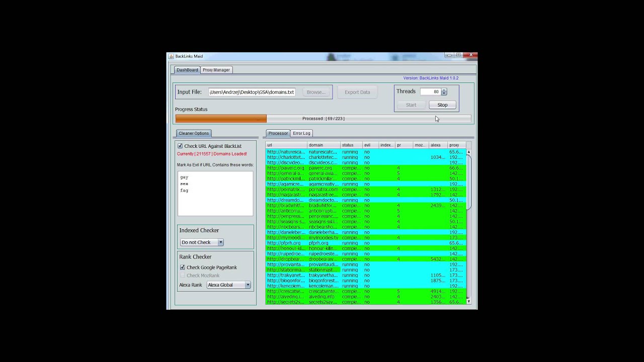Select the pornatrix.com domain cell
Screen dimensions: 644x362
[324, 190]
